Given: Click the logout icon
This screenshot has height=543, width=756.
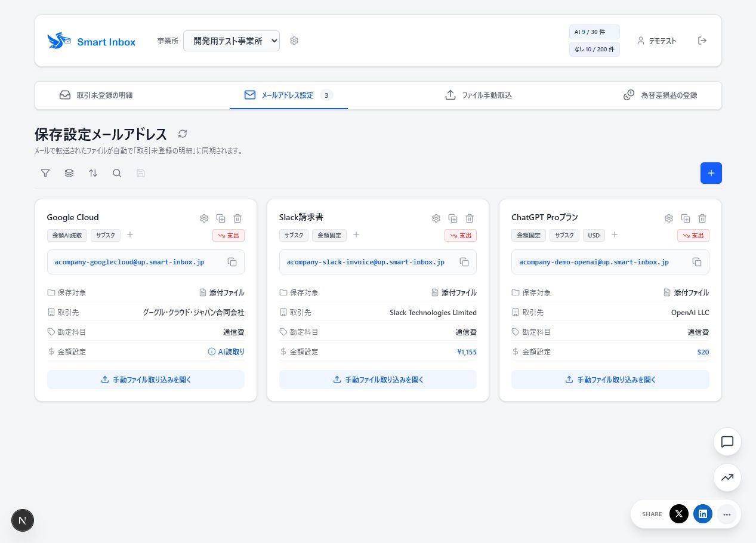Looking at the screenshot, I should point(702,41).
